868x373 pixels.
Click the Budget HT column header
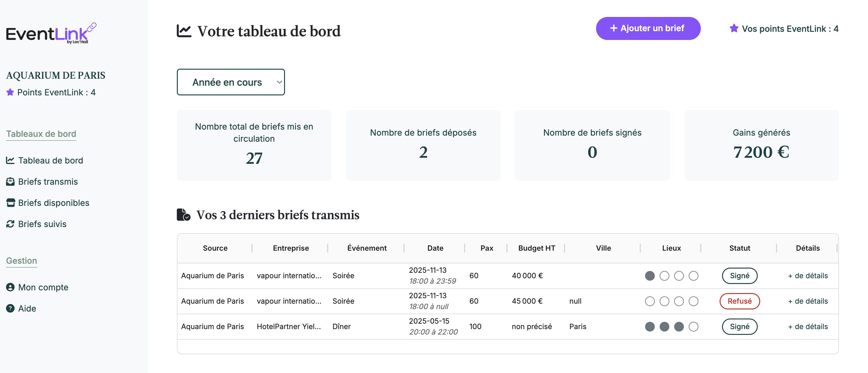pyautogui.click(x=536, y=248)
